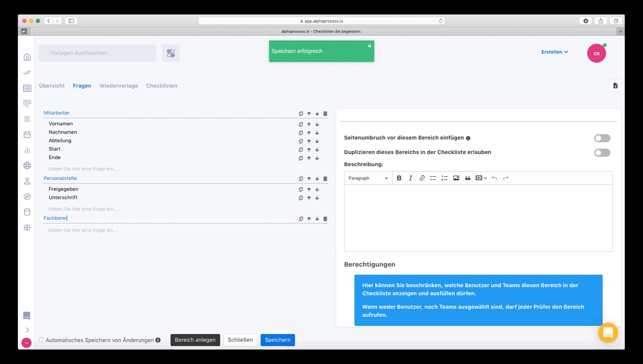Switch to the Wiedervorlage tab

click(118, 86)
